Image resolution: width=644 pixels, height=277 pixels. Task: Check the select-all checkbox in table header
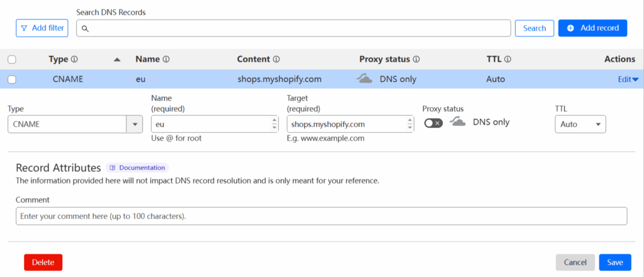click(x=11, y=60)
